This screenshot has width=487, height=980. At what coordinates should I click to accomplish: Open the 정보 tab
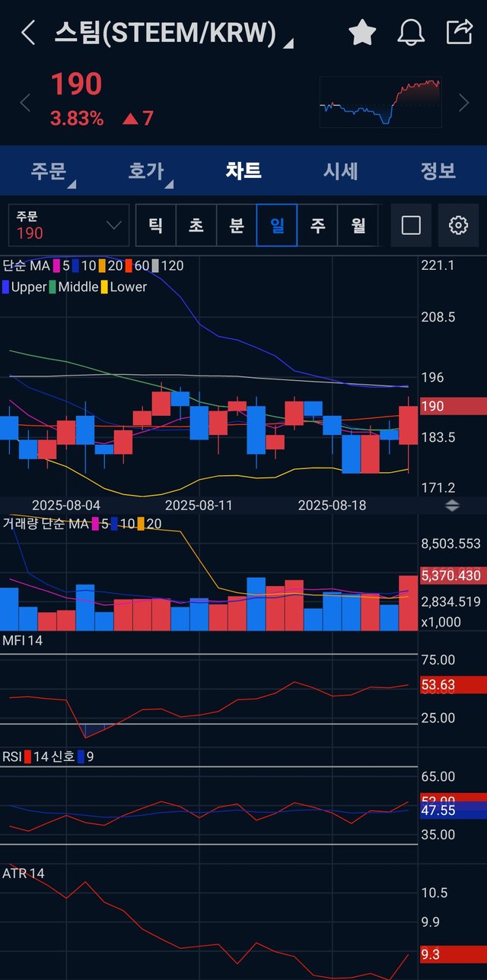(438, 170)
